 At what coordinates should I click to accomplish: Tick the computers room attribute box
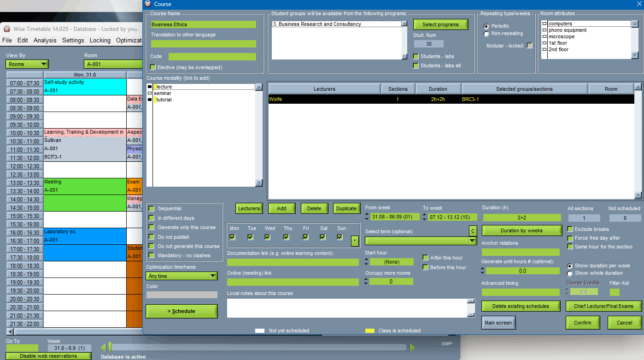pos(544,24)
